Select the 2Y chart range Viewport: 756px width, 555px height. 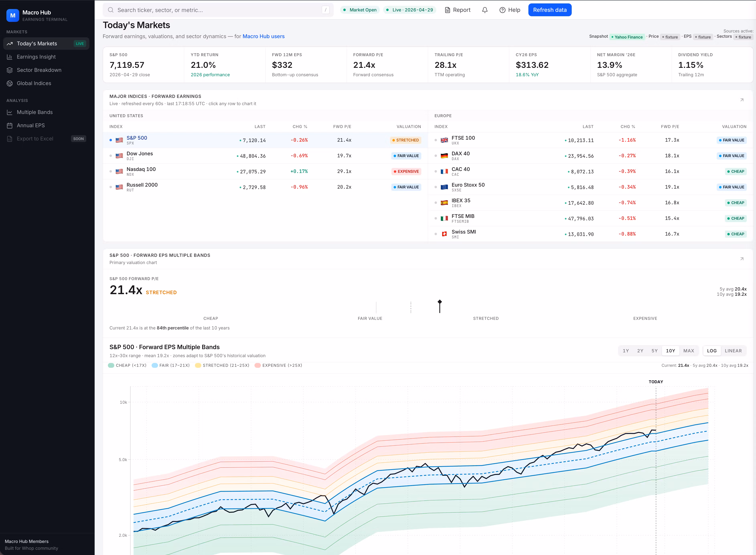coord(640,351)
